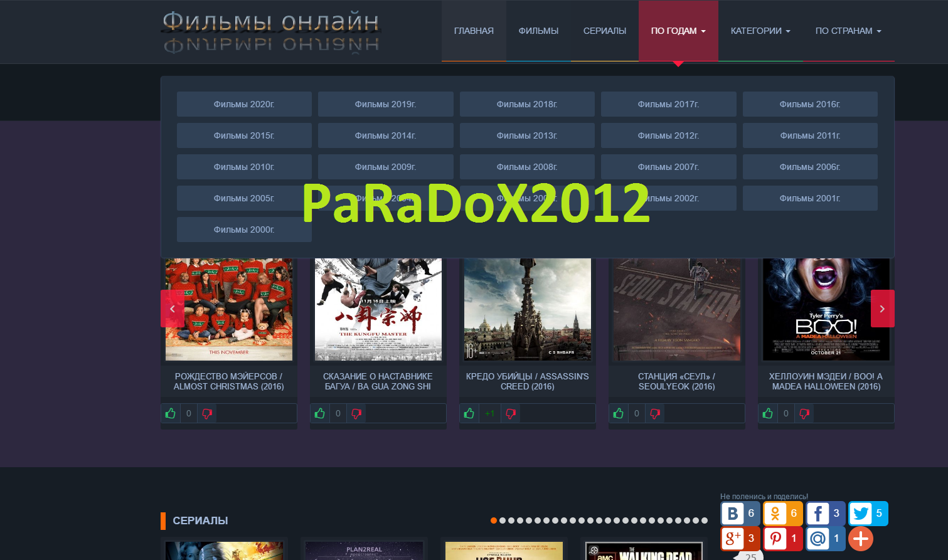Open ФИЛЬМЫ nav item
Screen dimensions: 948x560
point(538,31)
